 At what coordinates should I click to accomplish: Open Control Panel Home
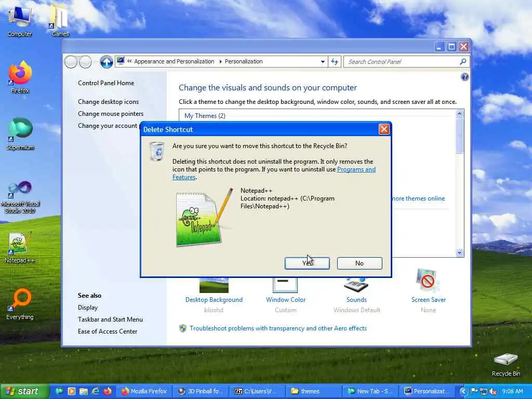click(106, 83)
